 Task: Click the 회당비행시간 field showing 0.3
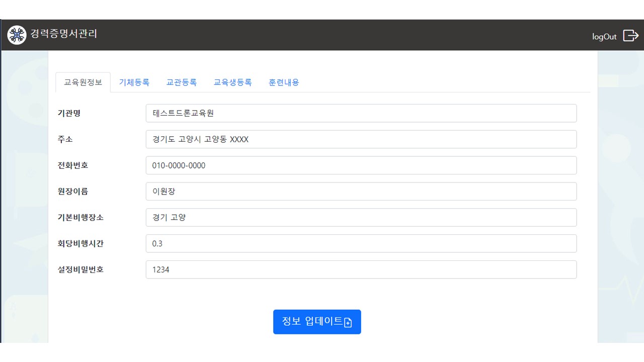(361, 244)
